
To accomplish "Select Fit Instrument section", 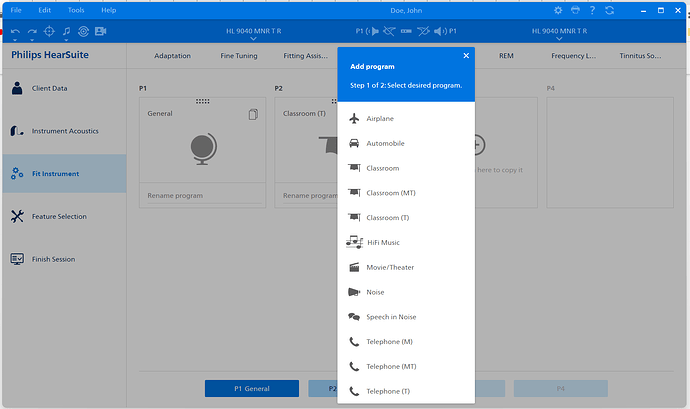I will [64, 173].
